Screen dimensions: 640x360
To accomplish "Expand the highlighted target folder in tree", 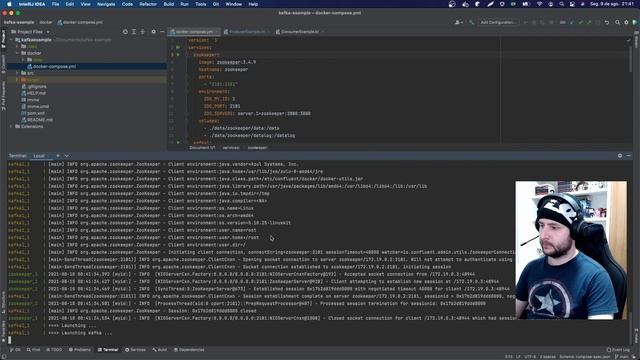I will (17, 80).
